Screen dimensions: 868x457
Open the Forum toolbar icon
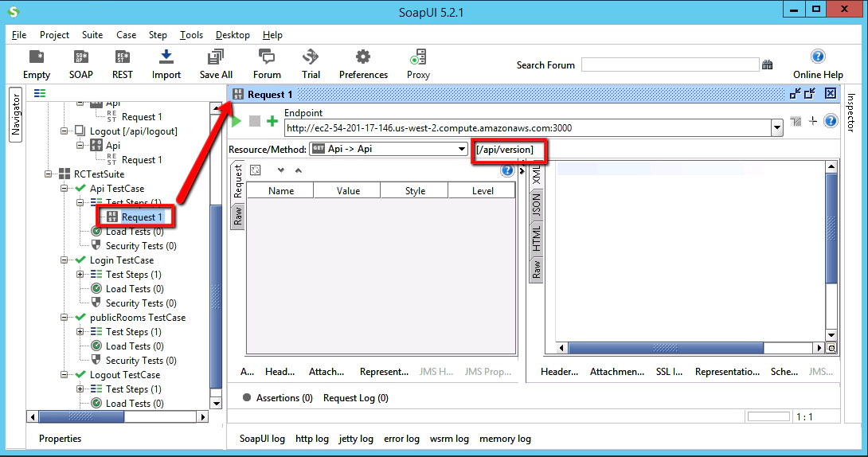[x=267, y=57]
